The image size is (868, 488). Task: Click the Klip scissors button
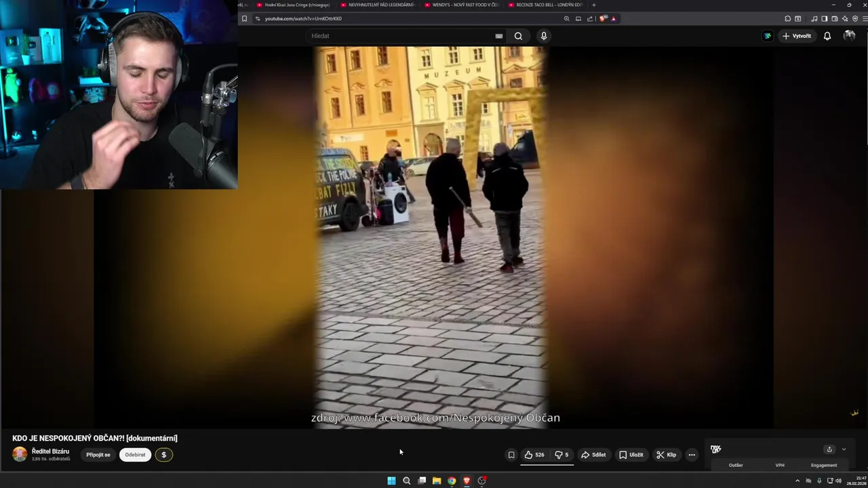click(x=666, y=455)
